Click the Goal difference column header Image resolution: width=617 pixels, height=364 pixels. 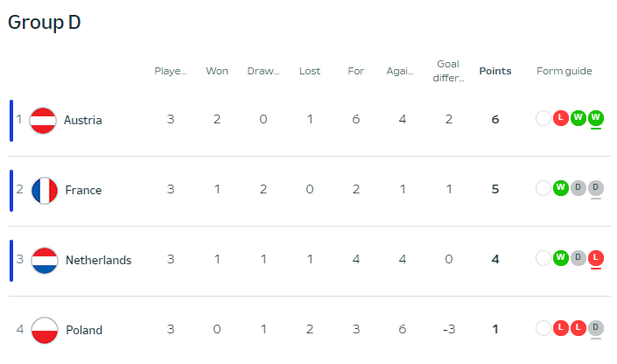tap(448, 71)
